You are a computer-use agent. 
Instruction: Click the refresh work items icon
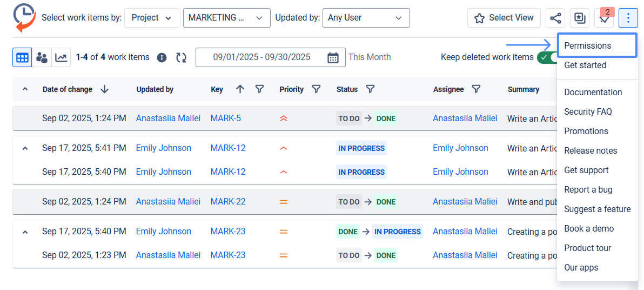[x=181, y=57]
